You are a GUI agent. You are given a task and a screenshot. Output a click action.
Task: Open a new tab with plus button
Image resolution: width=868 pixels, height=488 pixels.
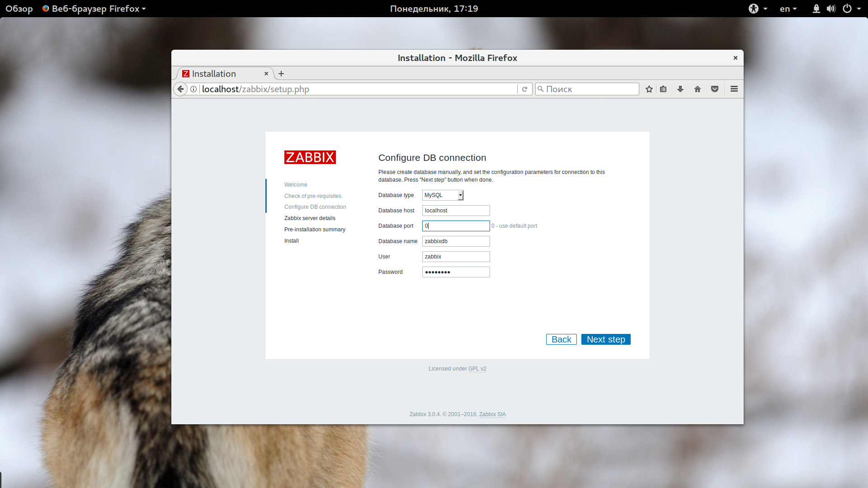click(281, 74)
